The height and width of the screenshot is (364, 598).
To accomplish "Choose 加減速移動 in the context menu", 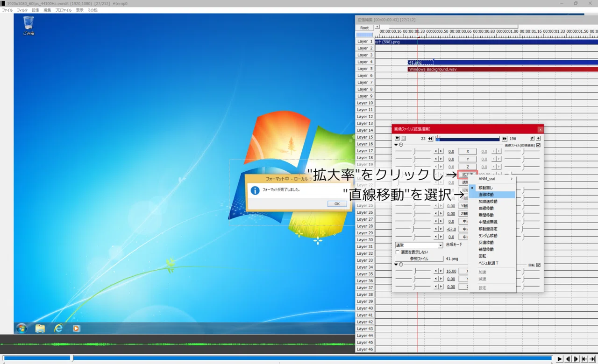I will click(x=492, y=202).
